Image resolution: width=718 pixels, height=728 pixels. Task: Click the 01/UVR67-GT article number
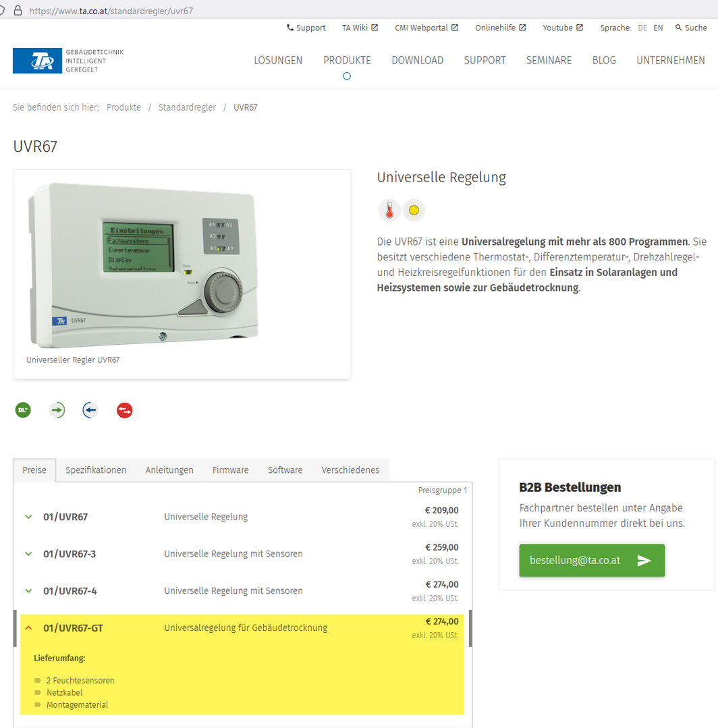(x=73, y=628)
